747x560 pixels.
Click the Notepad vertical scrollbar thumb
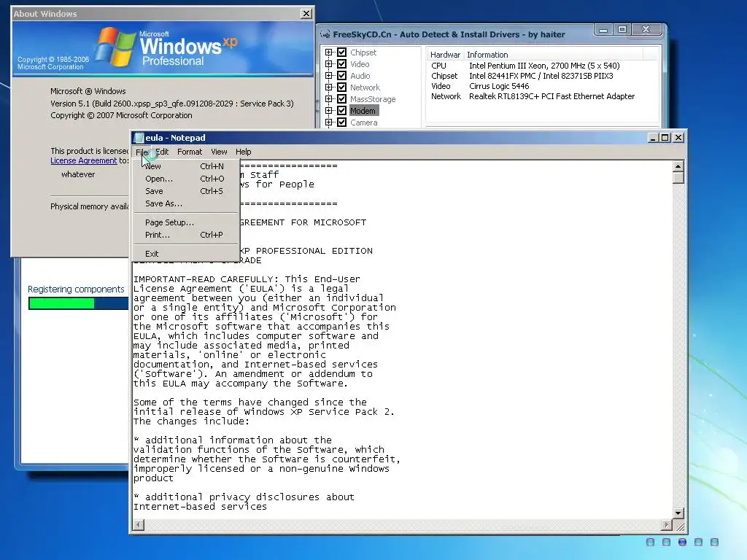coord(678,178)
